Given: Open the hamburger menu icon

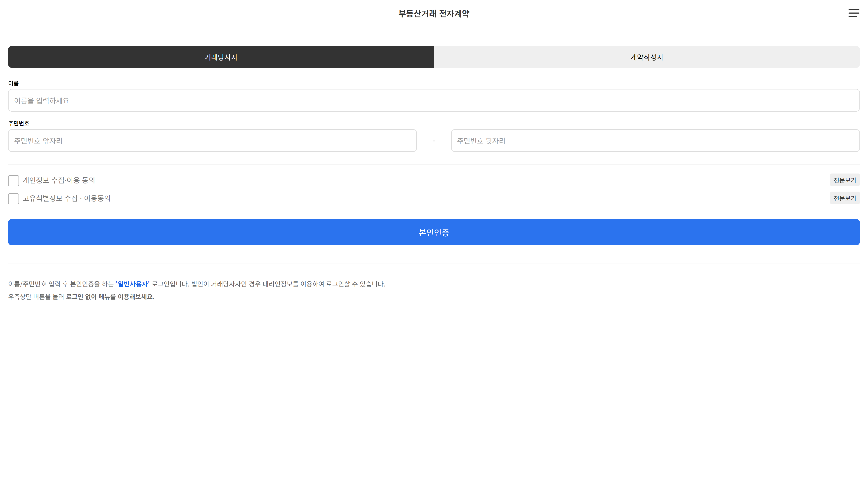Looking at the screenshot, I should [854, 13].
